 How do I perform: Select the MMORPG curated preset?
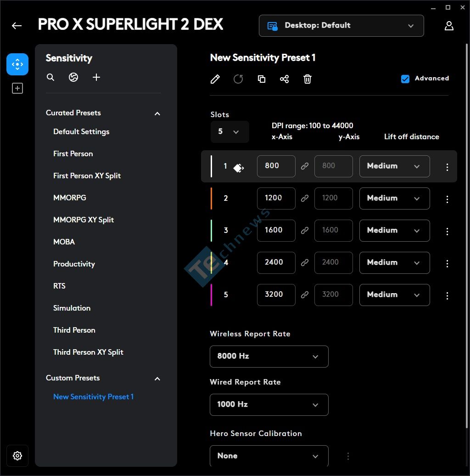[70, 198]
